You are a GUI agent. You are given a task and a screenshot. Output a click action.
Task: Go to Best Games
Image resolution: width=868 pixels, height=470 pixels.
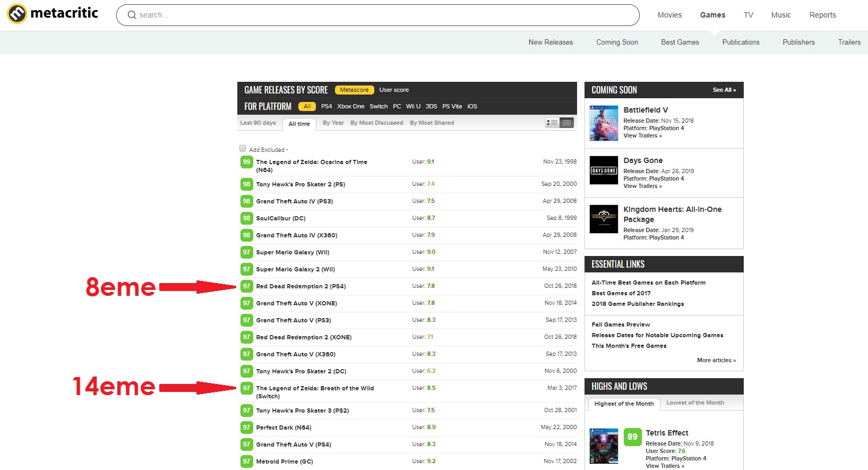pos(680,42)
